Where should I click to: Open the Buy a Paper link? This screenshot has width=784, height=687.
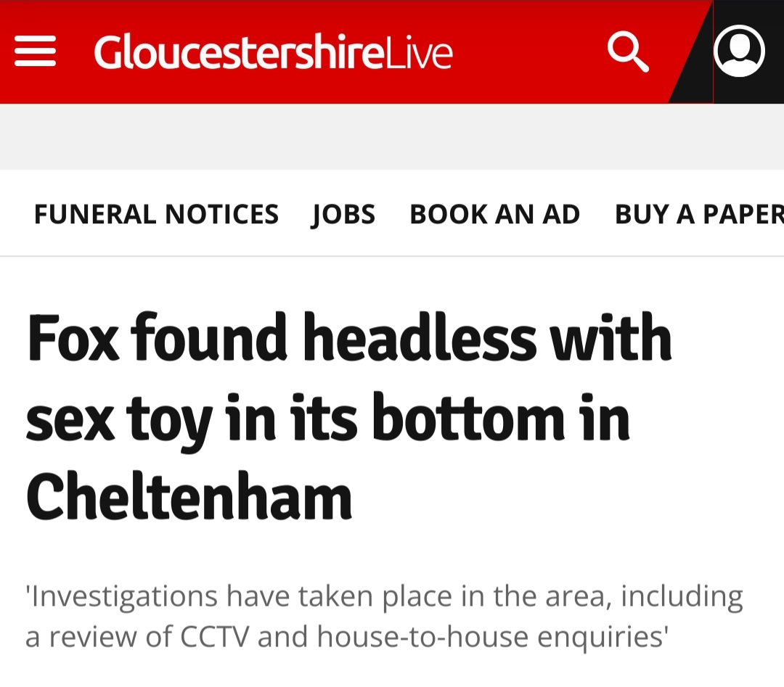(x=698, y=214)
